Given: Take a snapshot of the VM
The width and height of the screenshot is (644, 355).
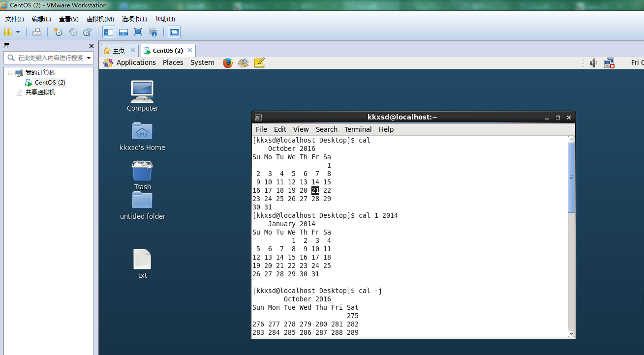Looking at the screenshot, I should pos(58,32).
